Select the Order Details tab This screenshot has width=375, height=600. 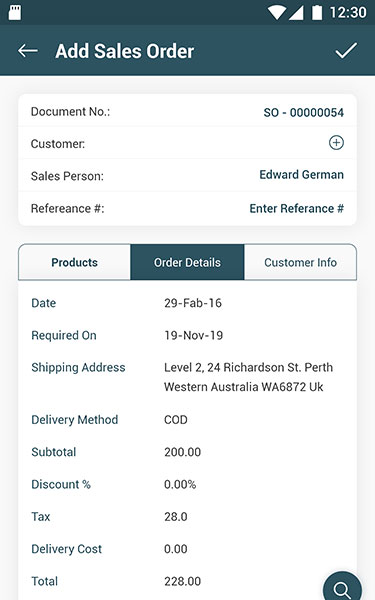188,262
